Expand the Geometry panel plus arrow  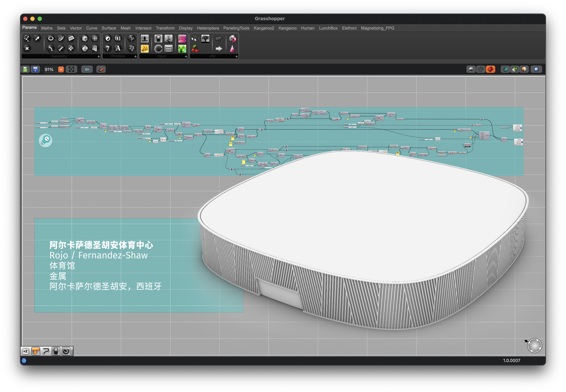[99, 56]
